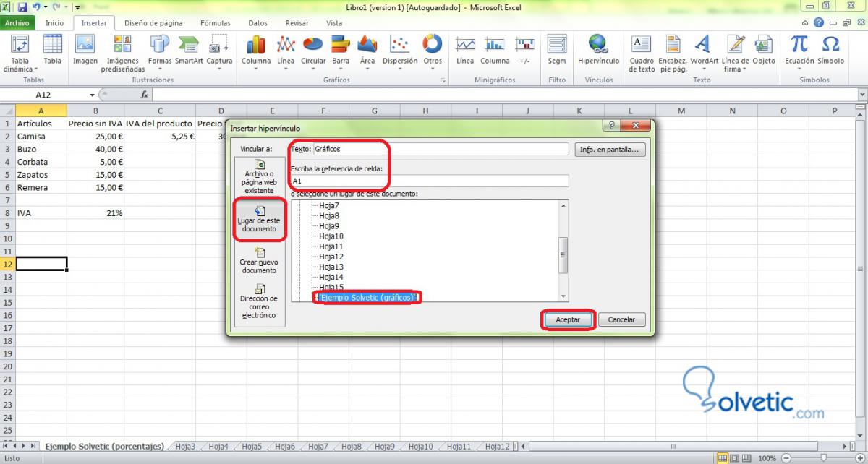Switch to the Hoja10 sheet tab
Image resolution: width=868 pixels, height=464 pixels.
420,447
